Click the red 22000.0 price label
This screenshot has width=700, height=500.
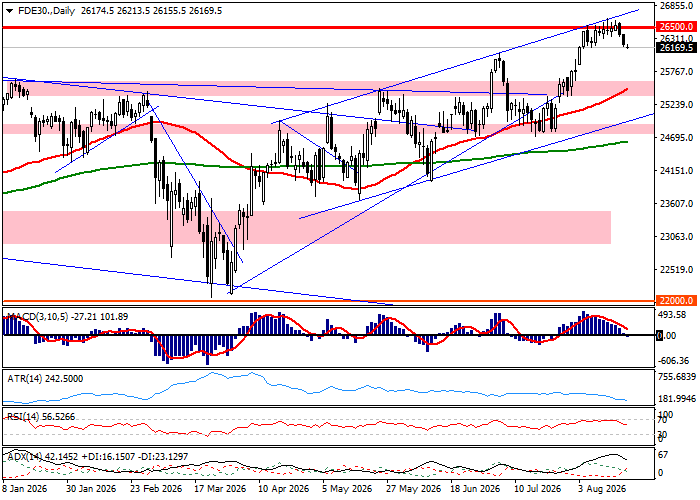point(676,301)
